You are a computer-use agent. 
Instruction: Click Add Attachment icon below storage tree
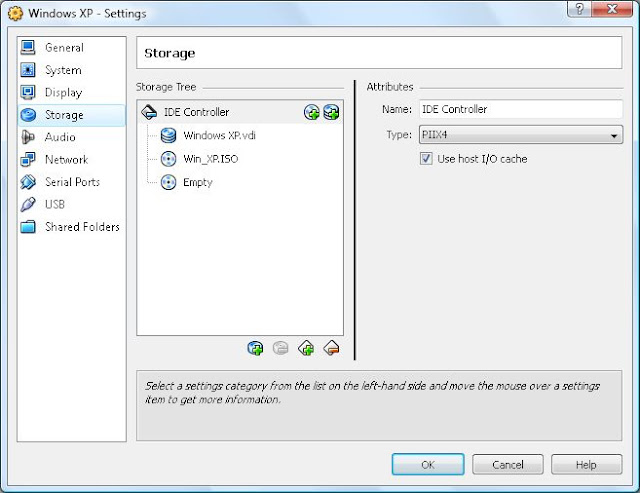tap(256, 348)
